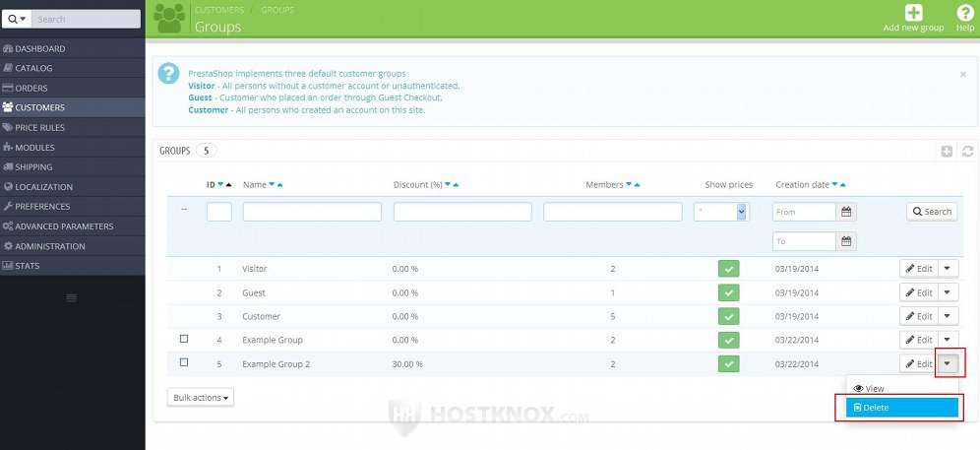Open the Stats menu
This screenshot has width=980, height=450.
pyautogui.click(x=73, y=266)
